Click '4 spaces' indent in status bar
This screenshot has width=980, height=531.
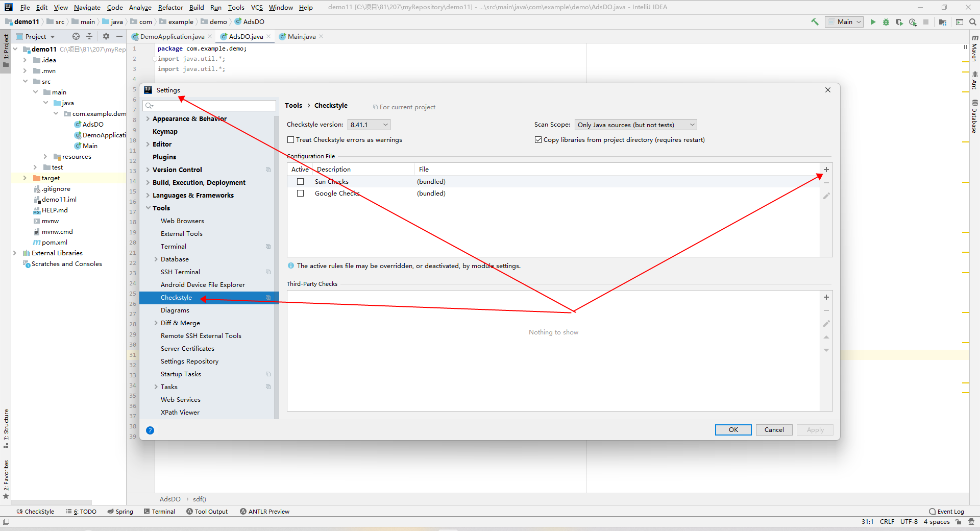point(937,522)
